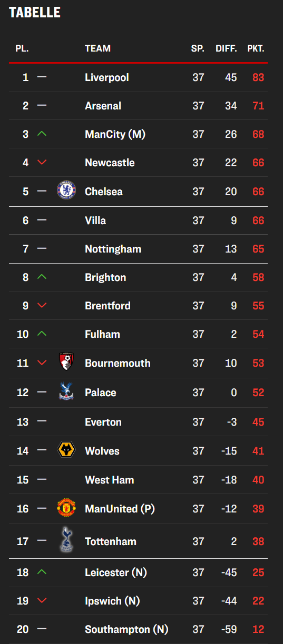Click the SP. column header
283x644 pixels.
(x=198, y=48)
